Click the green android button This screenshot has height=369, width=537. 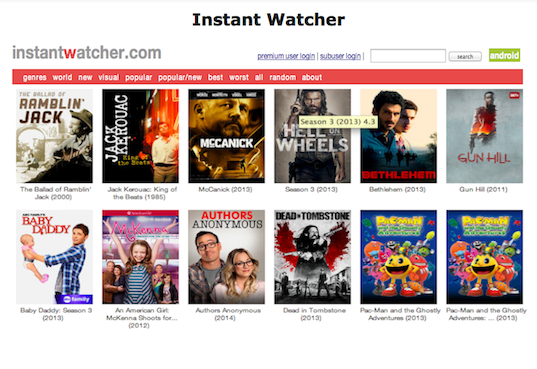504,55
